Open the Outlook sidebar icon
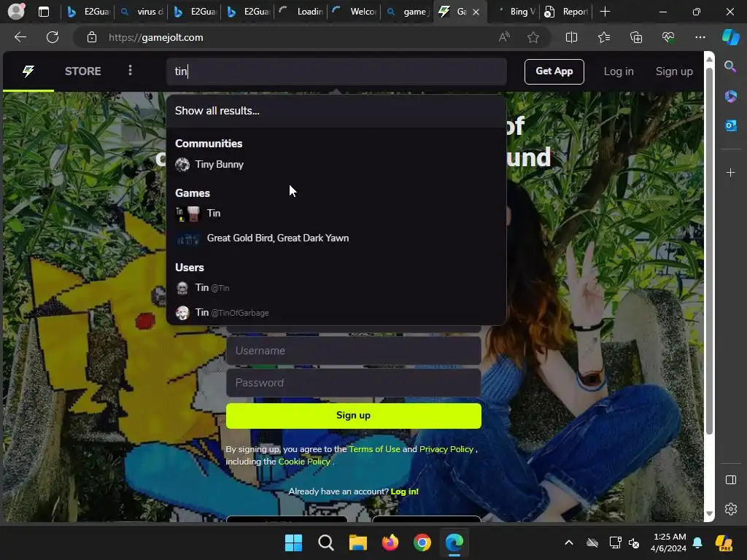This screenshot has height=560, width=747. [730, 125]
